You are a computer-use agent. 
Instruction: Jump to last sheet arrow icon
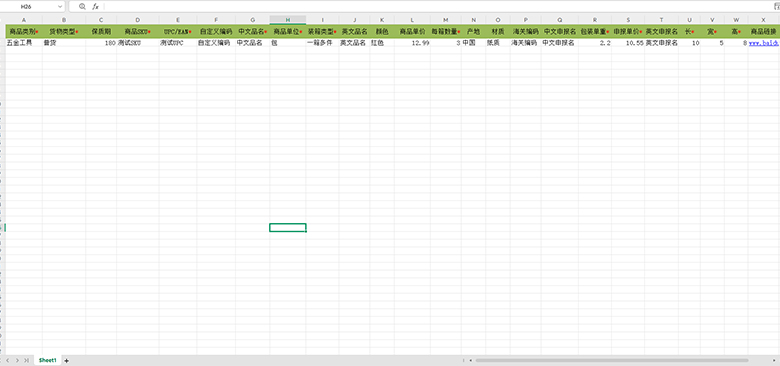26,360
